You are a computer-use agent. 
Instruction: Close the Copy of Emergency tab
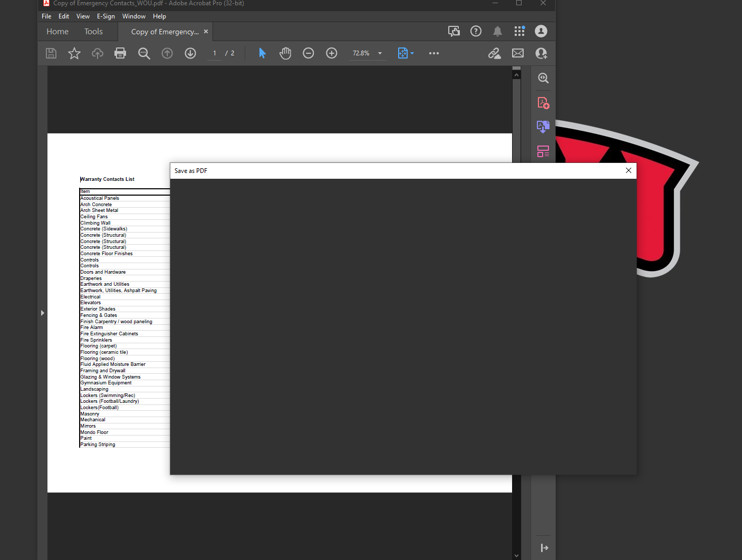click(206, 32)
